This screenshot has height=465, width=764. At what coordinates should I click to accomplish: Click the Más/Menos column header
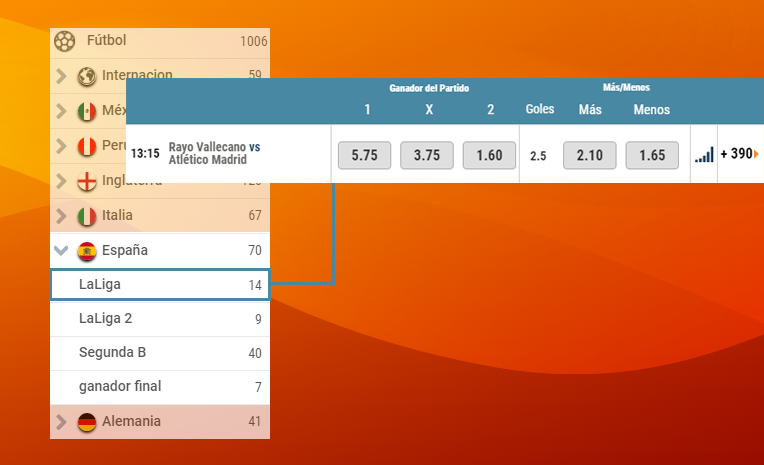[626, 88]
